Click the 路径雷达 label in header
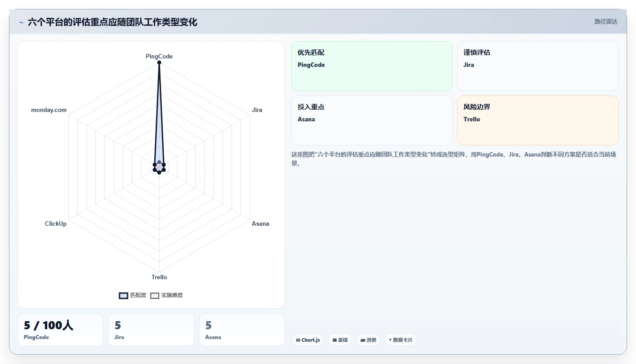This screenshot has height=364, width=636. [606, 21]
